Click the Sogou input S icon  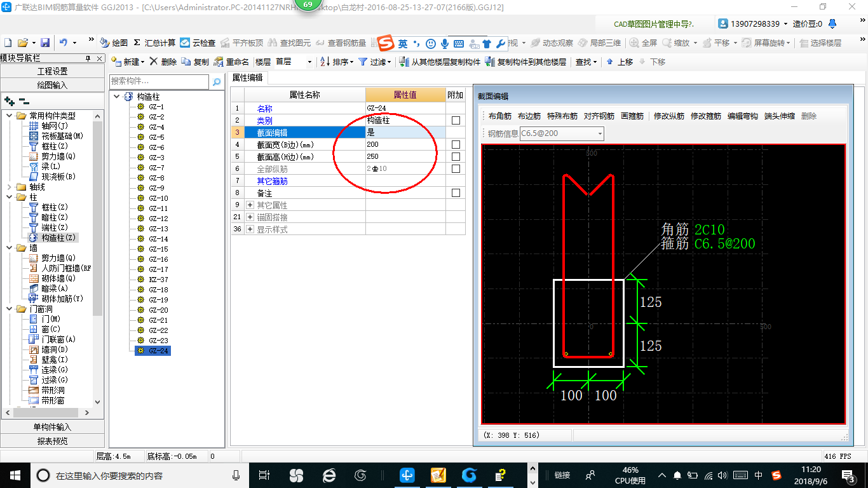pyautogui.click(x=386, y=43)
